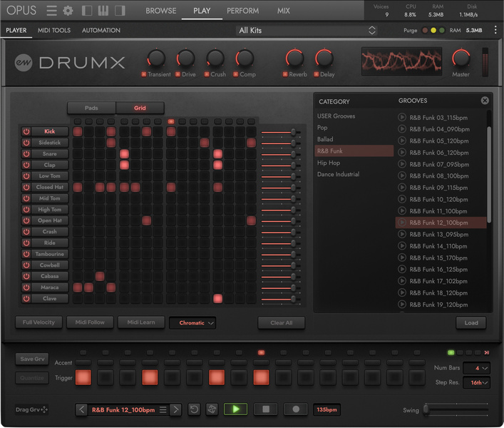Image resolution: width=504 pixels, height=428 pixels.
Task: Show the virtual keyboard icon
Action: [103, 11]
